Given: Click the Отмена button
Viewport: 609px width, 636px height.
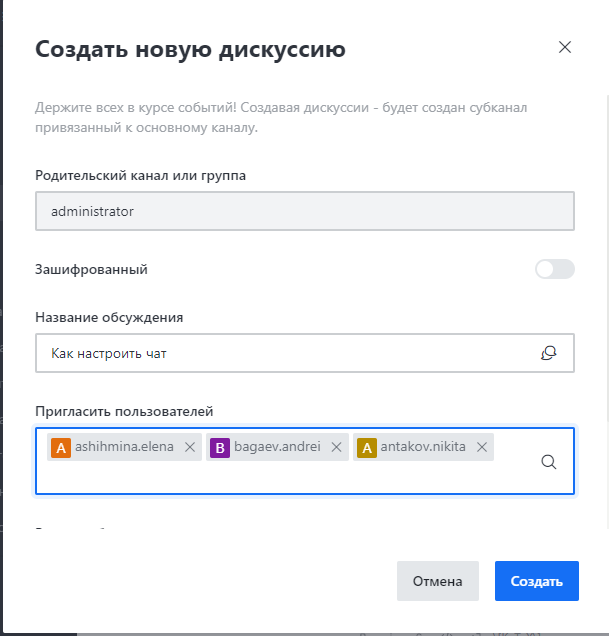Looking at the screenshot, I should coord(438,581).
